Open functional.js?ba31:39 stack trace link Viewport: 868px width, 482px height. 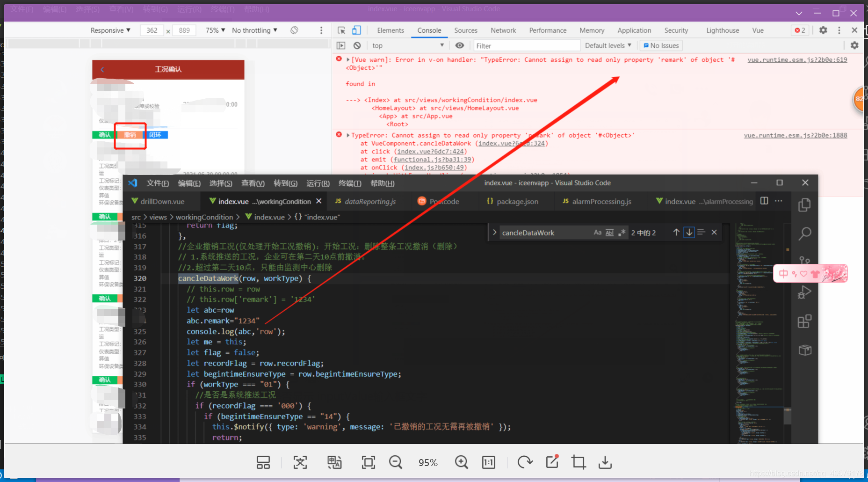click(x=432, y=160)
